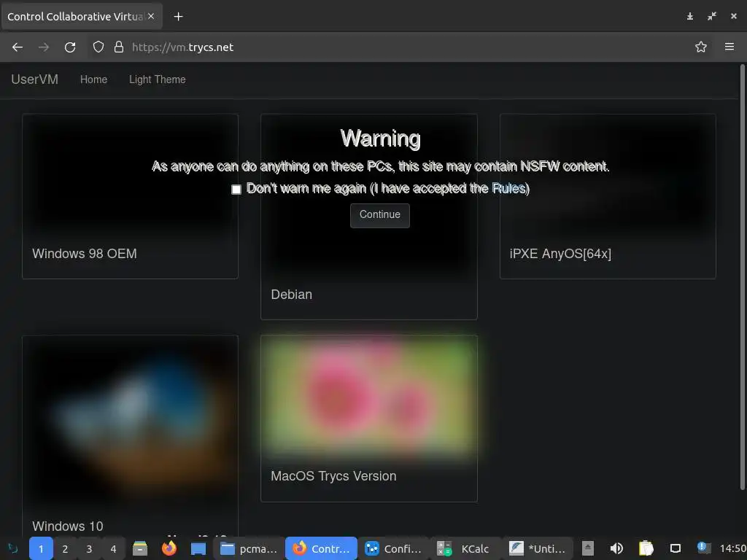The image size is (747, 560).
Task: Switch to virtual desktop 2
Action: 65,548
